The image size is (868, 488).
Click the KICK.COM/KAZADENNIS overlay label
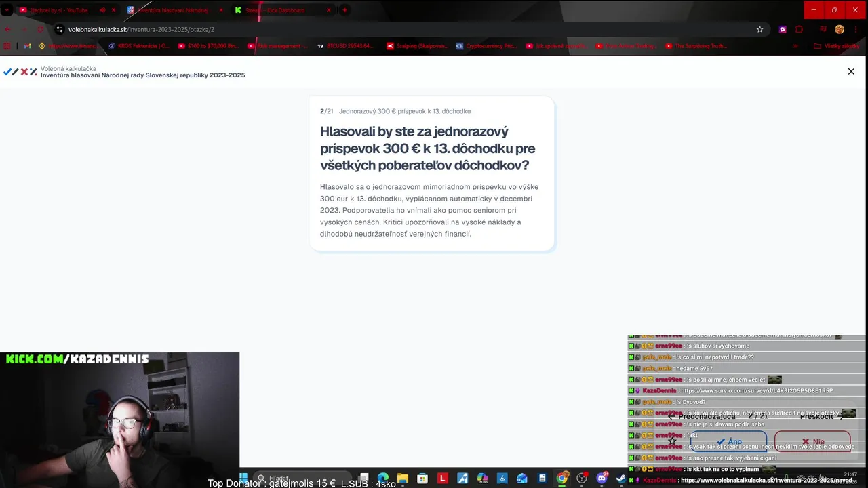click(77, 359)
